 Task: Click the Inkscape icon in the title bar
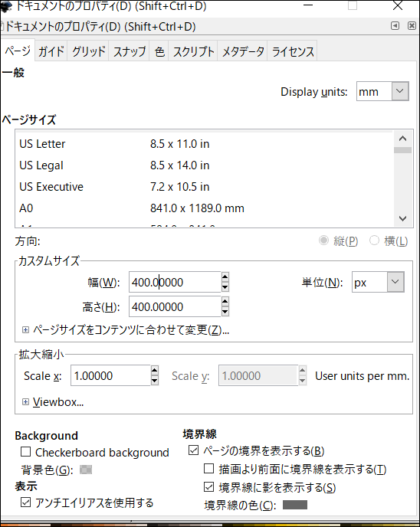point(5,6)
